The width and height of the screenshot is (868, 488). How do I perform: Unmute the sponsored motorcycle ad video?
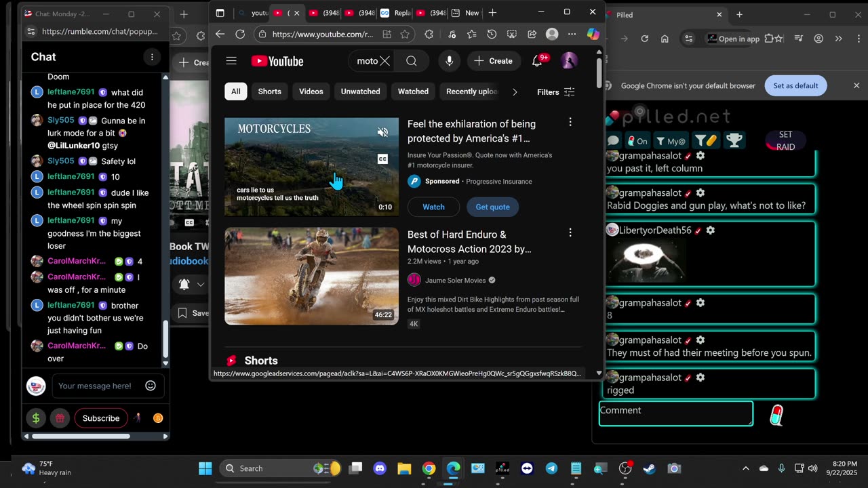click(x=382, y=132)
